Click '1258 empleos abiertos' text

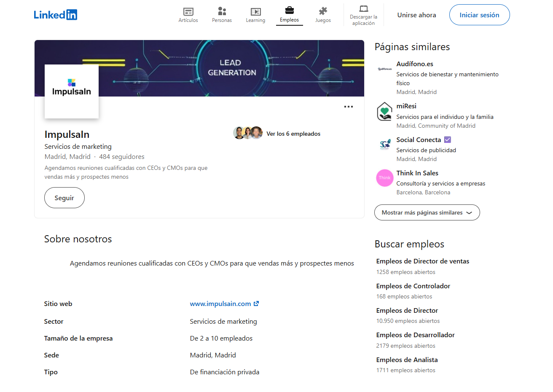click(x=406, y=272)
